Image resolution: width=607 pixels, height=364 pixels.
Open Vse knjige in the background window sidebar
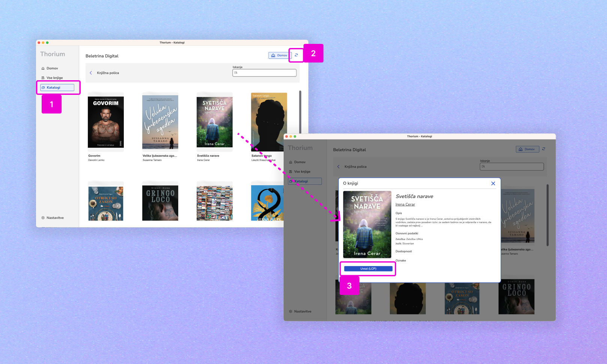52,78
